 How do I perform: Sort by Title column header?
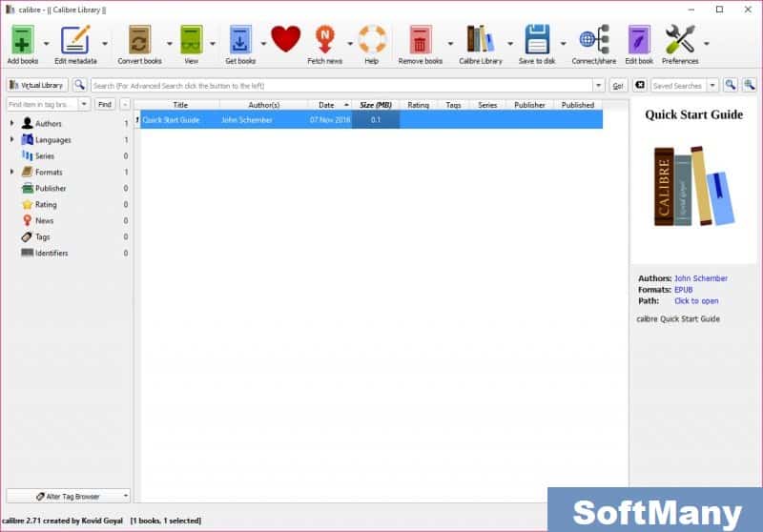point(180,105)
